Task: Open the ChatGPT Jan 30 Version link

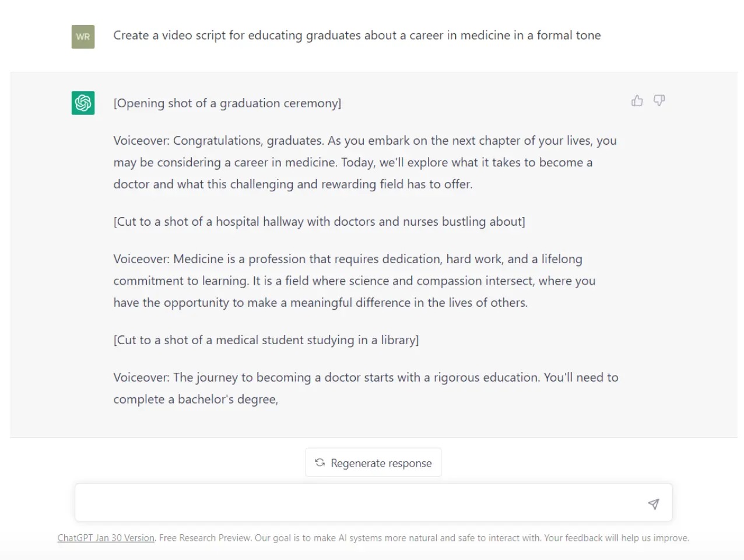Action: (106, 538)
